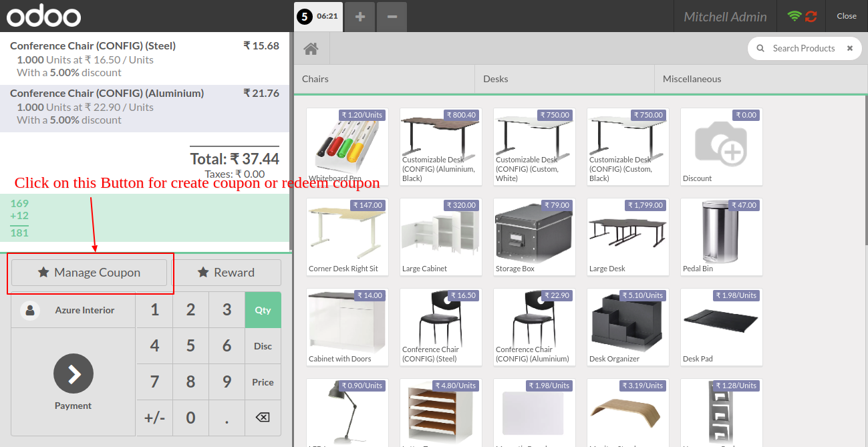
Task: Tap numpad digit 6
Action: 227,346
